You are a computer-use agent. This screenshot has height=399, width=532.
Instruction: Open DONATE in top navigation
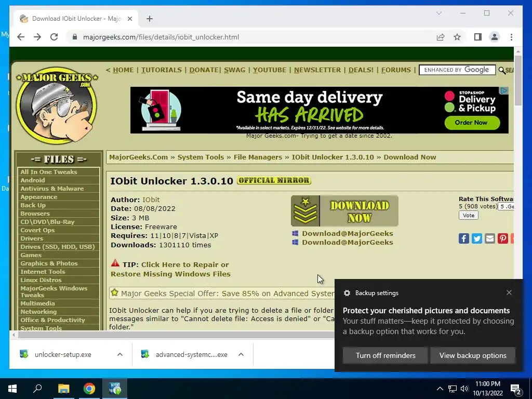(204, 70)
